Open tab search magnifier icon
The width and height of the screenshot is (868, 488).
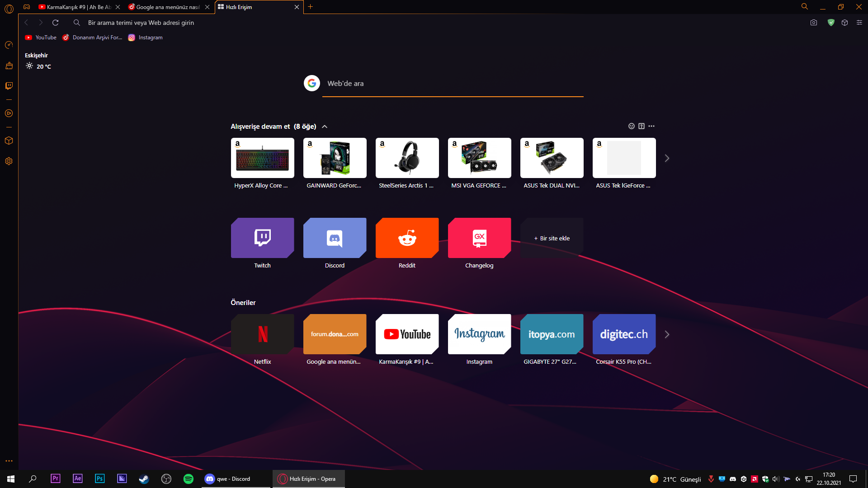coord(805,7)
